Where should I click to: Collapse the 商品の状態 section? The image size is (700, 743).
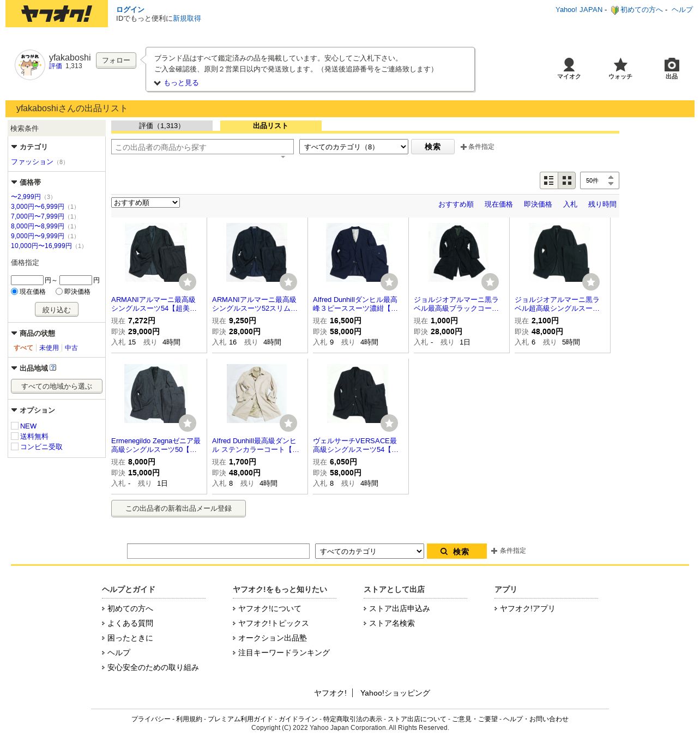pyautogui.click(x=14, y=333)
